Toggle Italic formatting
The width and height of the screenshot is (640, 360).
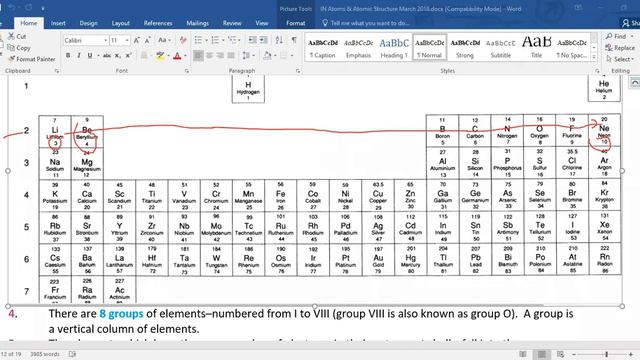point(79,56)
